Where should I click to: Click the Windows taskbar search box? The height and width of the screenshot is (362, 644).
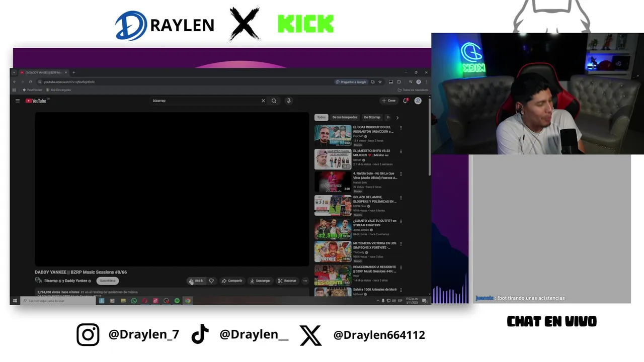pos(58,301)
